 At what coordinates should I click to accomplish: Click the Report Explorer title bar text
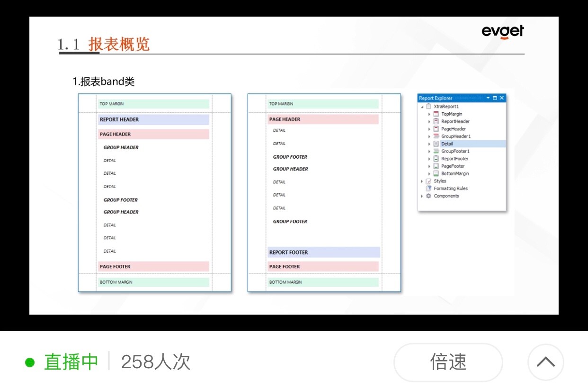(436, 98)
